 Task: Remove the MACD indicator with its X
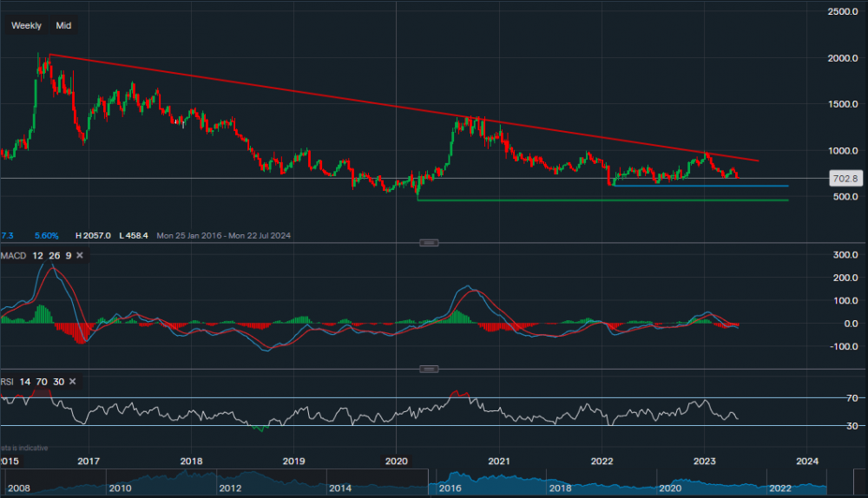pos(80,256)
